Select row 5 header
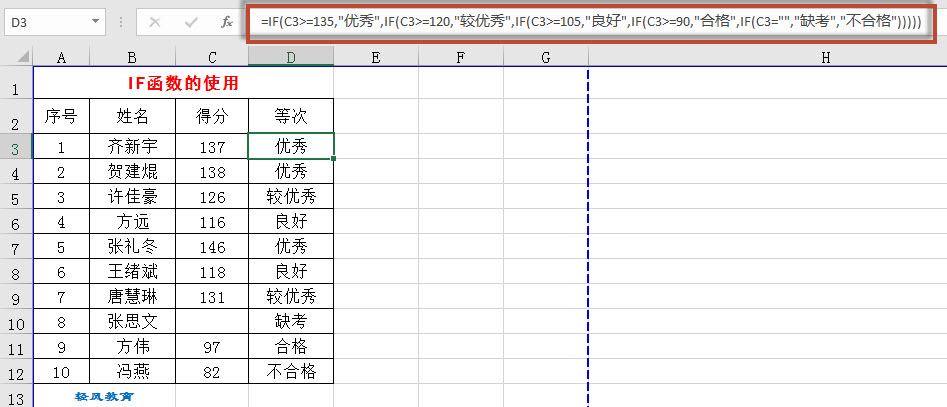This screenshot has width=947, height=407. point(16,196)
